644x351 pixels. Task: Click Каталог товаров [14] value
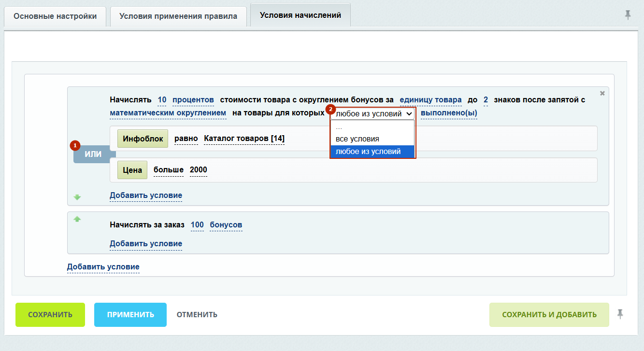point(244,139)
